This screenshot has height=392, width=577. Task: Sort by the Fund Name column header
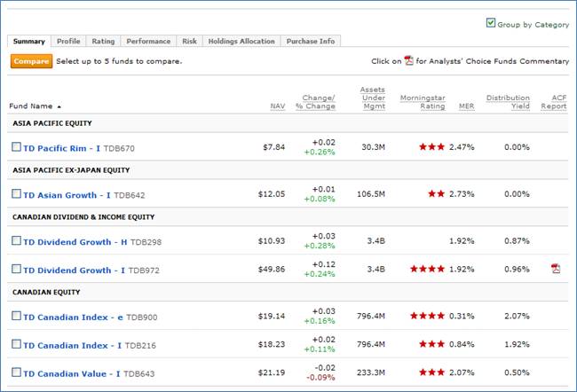[x=31, y=106]
